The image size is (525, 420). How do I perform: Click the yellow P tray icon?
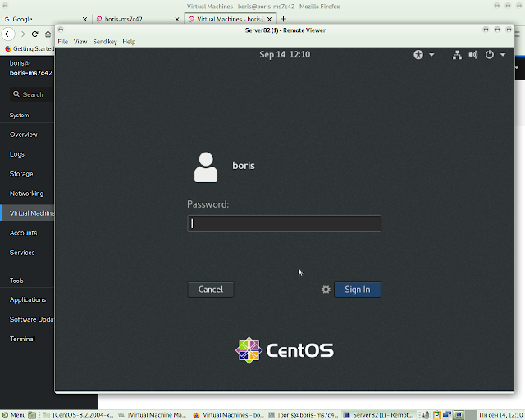[x=436, y=415]
